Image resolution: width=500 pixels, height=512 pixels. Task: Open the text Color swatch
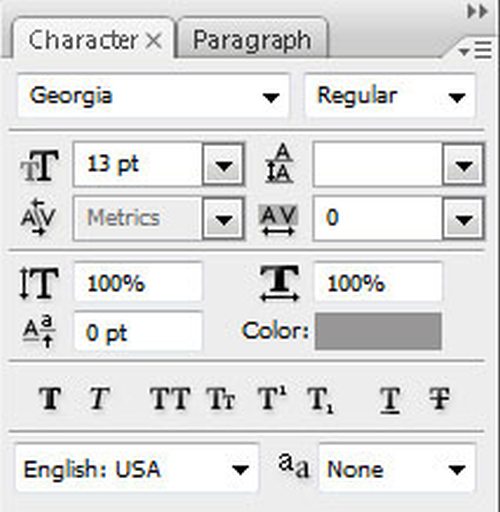[378, 331]
